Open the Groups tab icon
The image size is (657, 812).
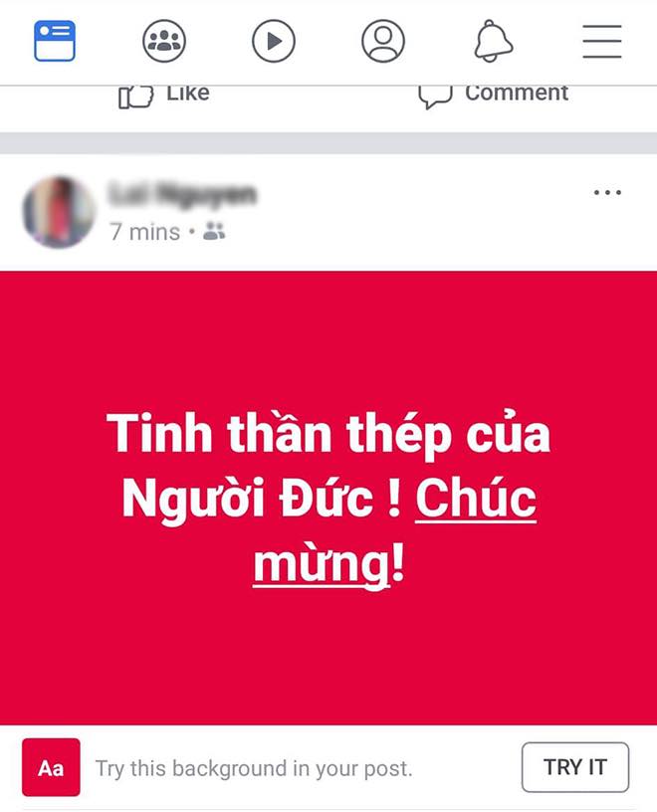coord(164,41)
